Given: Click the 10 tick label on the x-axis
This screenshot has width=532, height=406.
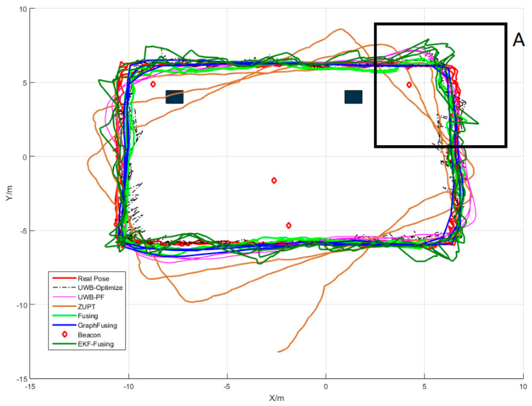Looking at the screenshot, I should (x=523, y=387).
